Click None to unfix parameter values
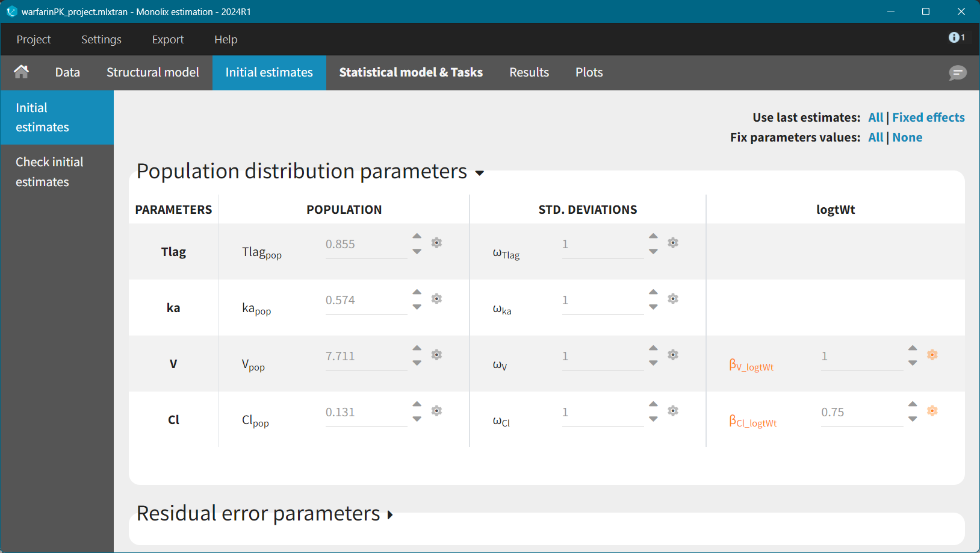Viewport: 980px width, 553px height. coord(907,137)
